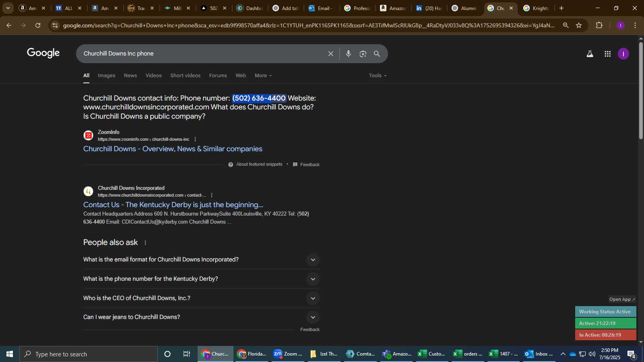Open Windows Start menu

(x=10, y=354)
